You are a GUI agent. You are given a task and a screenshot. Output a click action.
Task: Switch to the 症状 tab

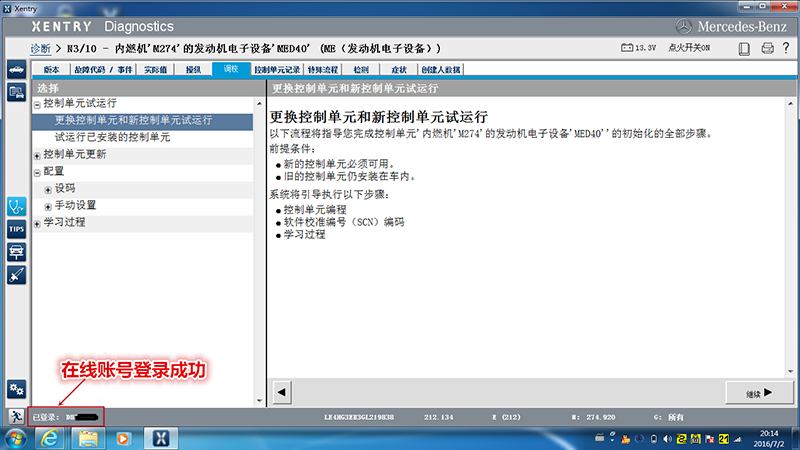click(398, 69)
